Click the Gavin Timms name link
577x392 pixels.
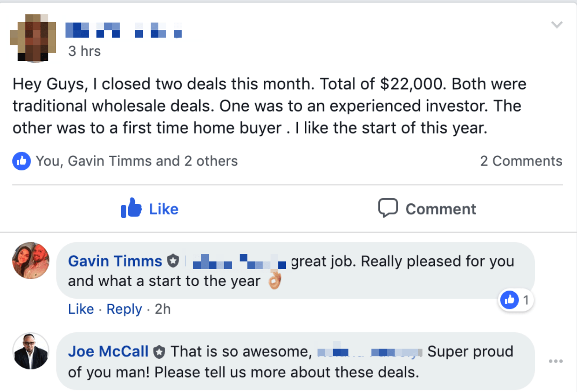point(115,261)
